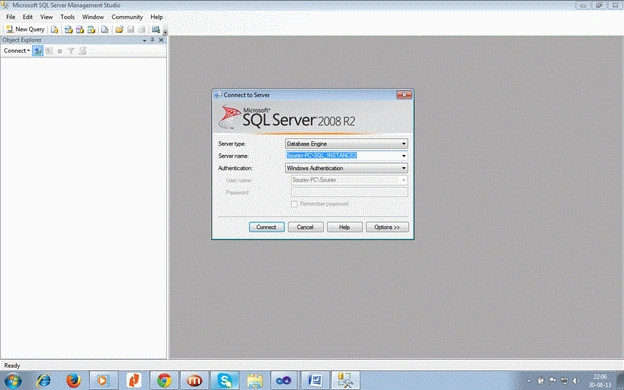Open the Visual Studio infinity taskbar icon
Viewport: 624px width, 390px height.
pos(284,381)
